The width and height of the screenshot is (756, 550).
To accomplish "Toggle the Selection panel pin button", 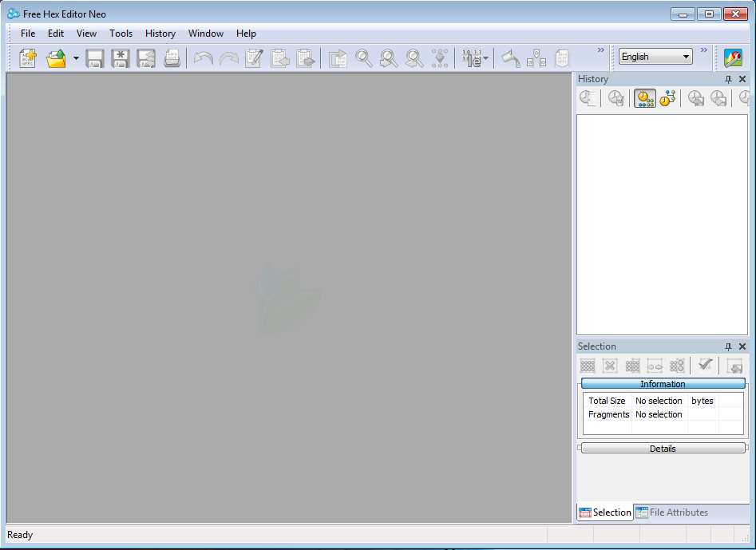I will [728, 346].
